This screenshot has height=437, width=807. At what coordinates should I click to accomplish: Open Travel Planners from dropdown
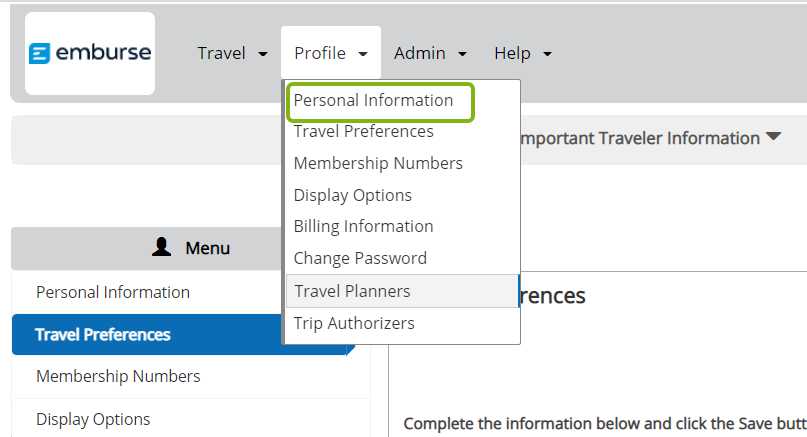click(x=352, y=291)
